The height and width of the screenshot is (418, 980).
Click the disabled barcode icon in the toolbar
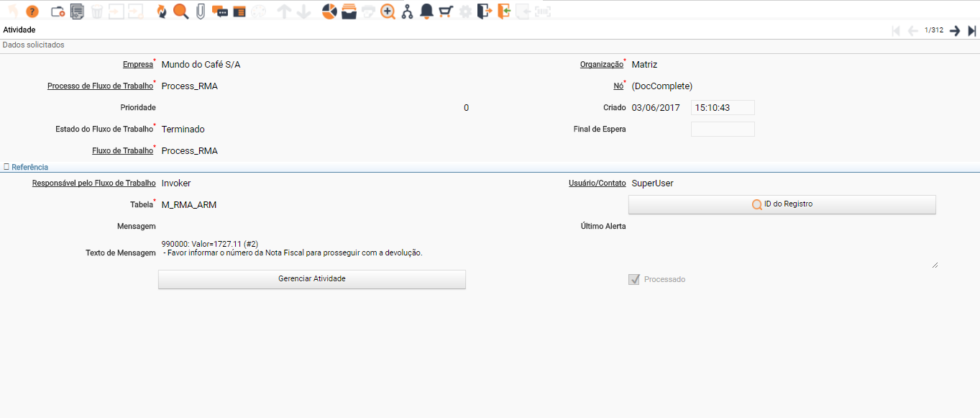coord(544,12)
